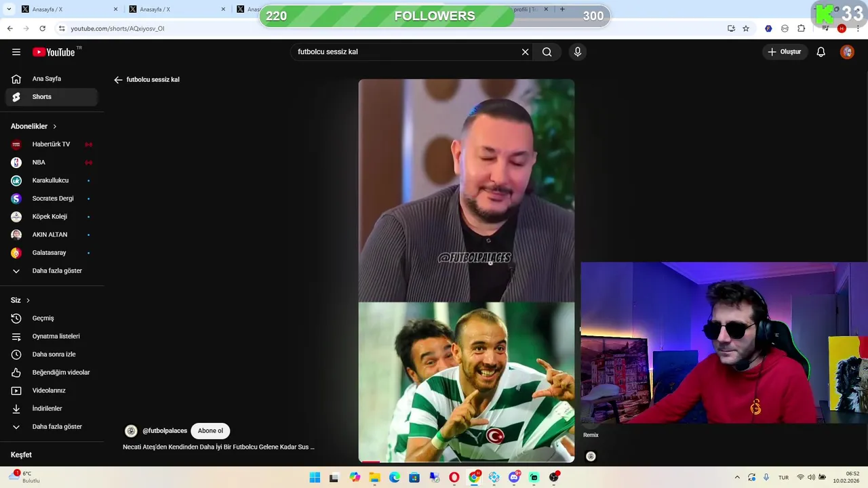The image size is (868, 488).
Task: Clear the search box with the X icon
Action: 525,52
